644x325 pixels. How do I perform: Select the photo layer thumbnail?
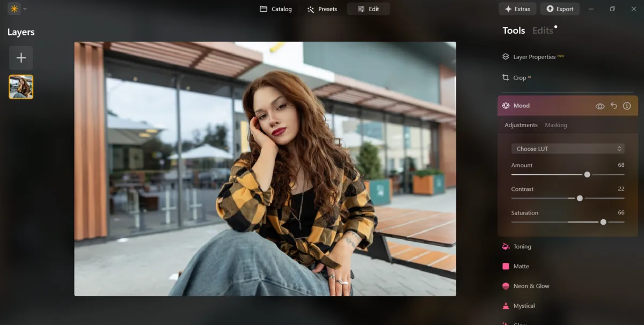pyautogui.click(x=20, y=87)
